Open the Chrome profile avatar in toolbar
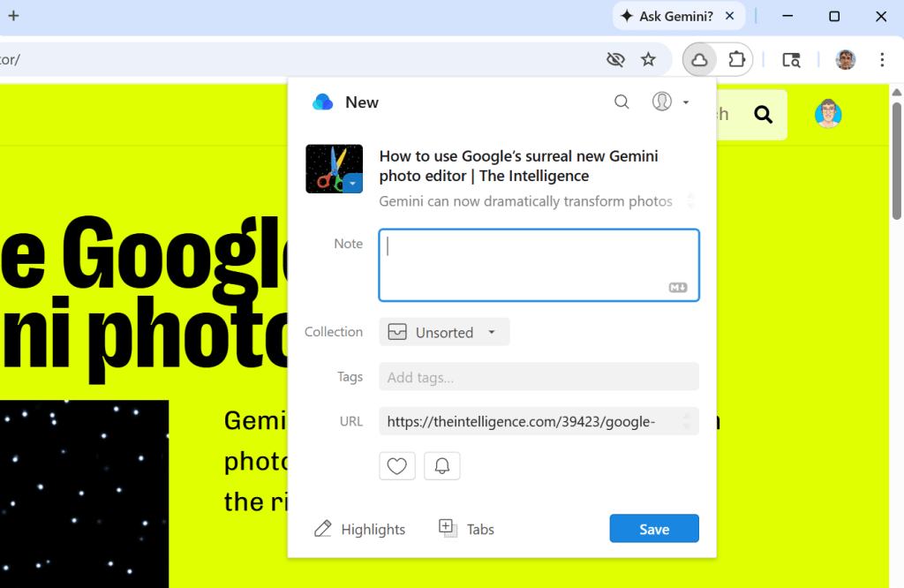904x588 pixels. coord(845,59)
